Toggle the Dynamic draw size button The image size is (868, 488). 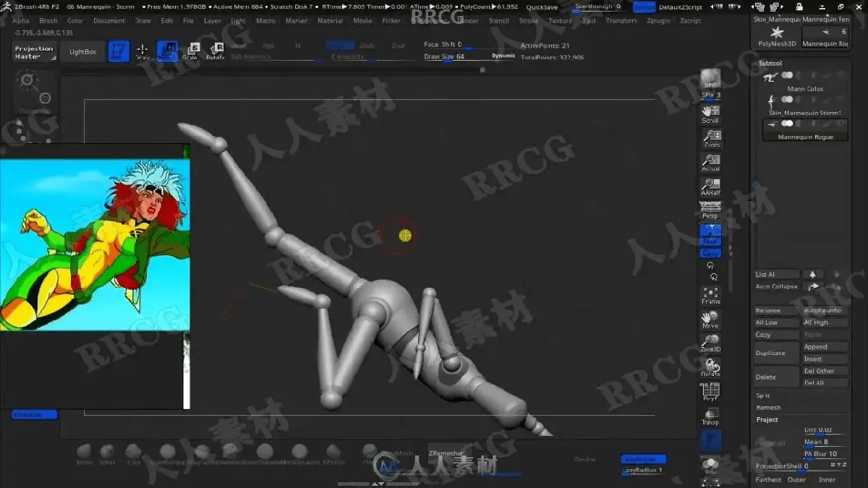pos(503,56)
